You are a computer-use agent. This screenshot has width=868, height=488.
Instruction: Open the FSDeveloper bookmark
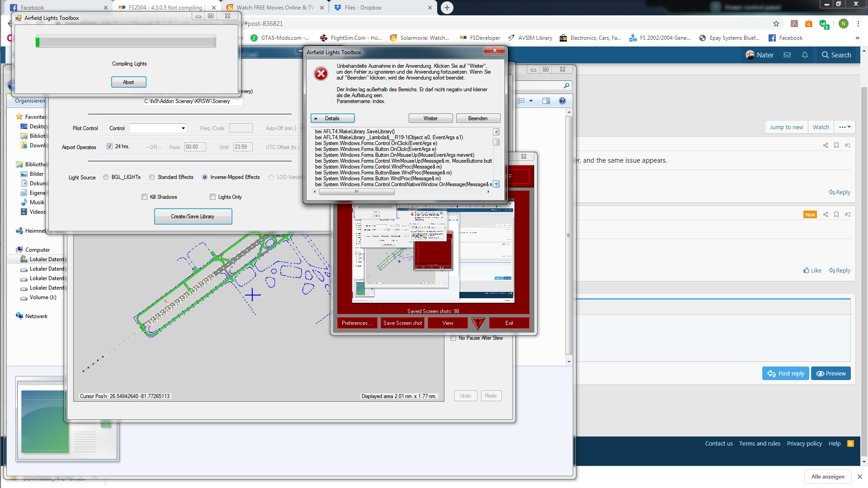480,38
